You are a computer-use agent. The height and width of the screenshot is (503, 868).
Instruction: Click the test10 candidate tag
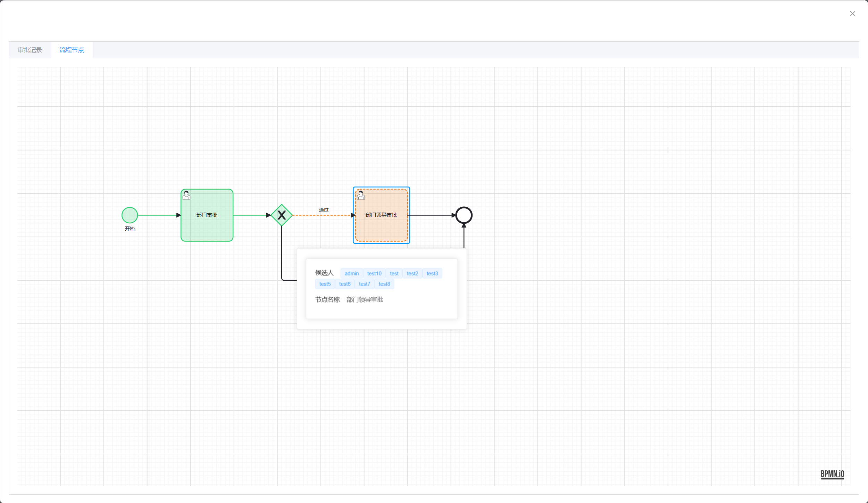(374, 273)
